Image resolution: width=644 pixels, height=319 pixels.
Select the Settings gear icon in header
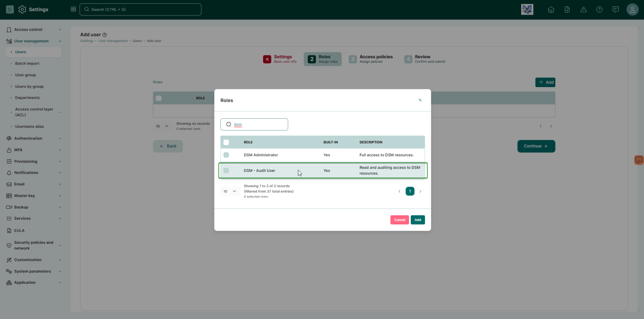click(x=22, y=9)
